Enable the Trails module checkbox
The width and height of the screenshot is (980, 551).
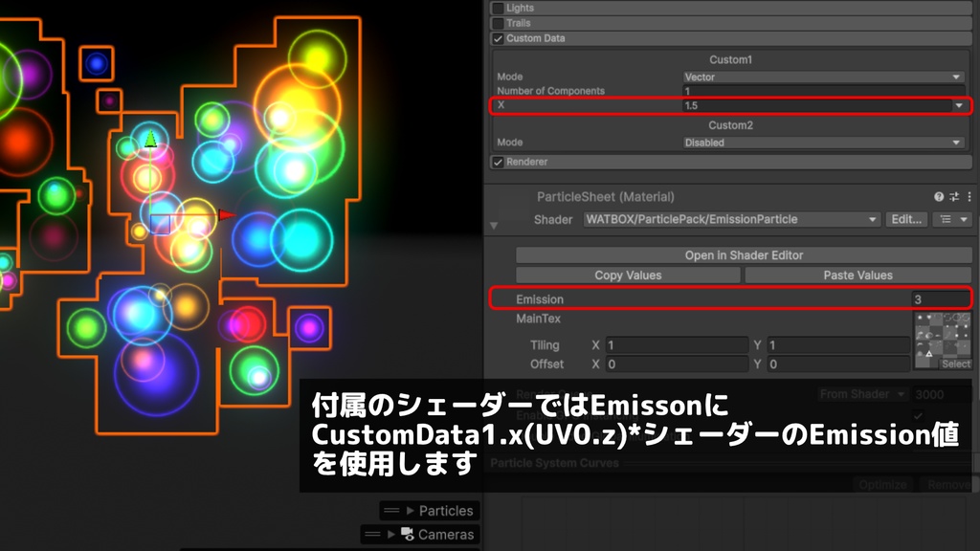500,23
